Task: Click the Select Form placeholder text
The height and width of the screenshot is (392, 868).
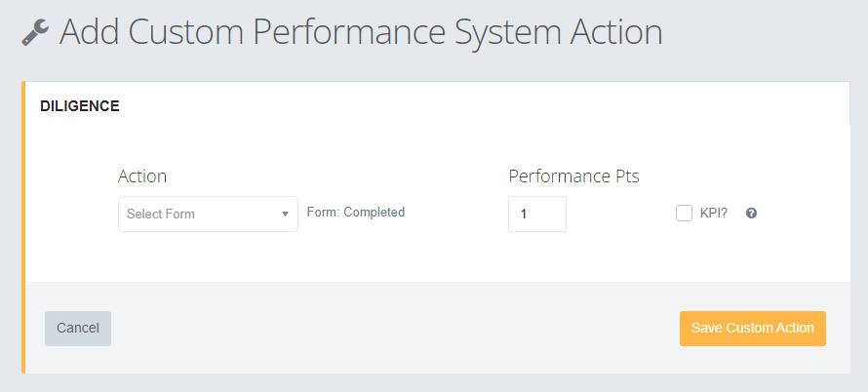Action: click(161, 214)
